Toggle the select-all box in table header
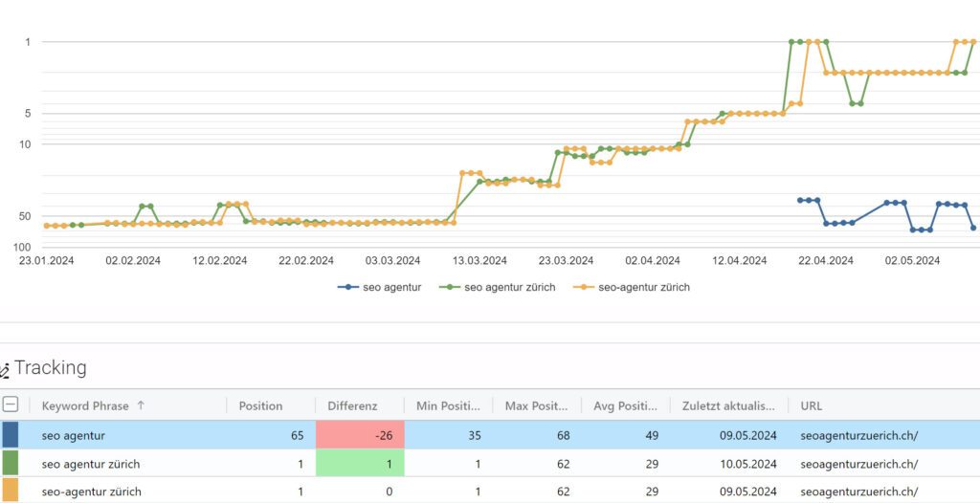Viewport: 980px width, 503px height. coord(11,405)
